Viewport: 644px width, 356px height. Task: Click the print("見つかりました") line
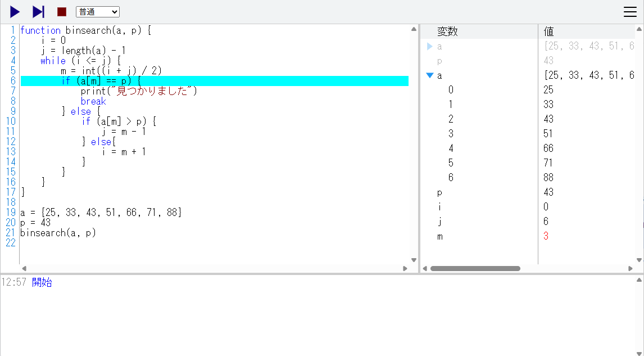click(x=139, y=91)
